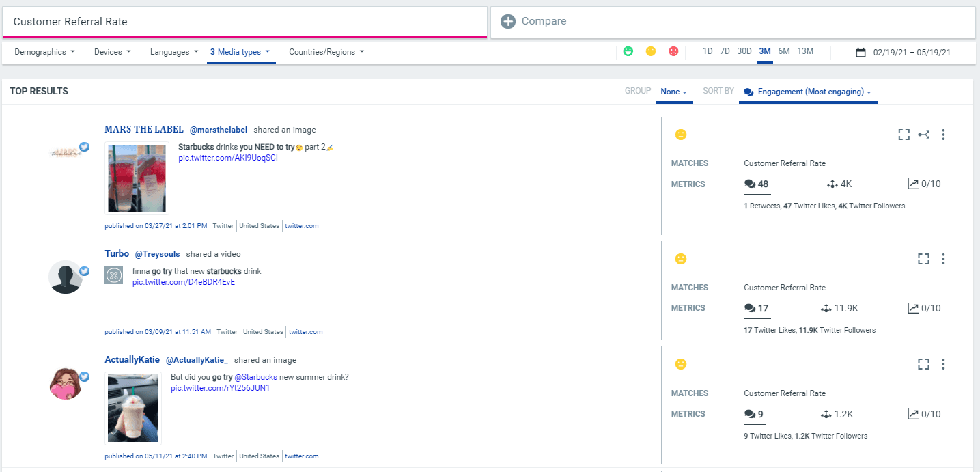Click the Compare button
Image resolution: width=980 pixels, height=472 pixels.
tap(533, 20)
